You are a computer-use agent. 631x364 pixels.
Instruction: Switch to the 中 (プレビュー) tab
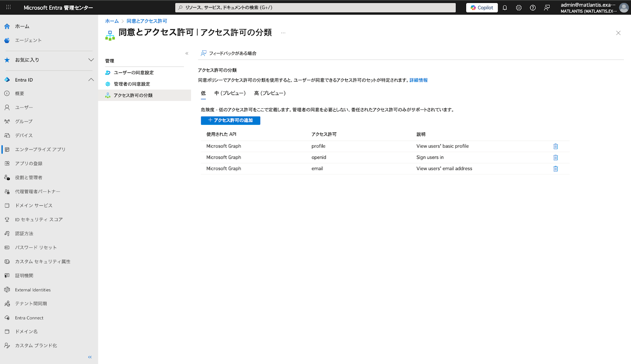[x=230, y=93]
